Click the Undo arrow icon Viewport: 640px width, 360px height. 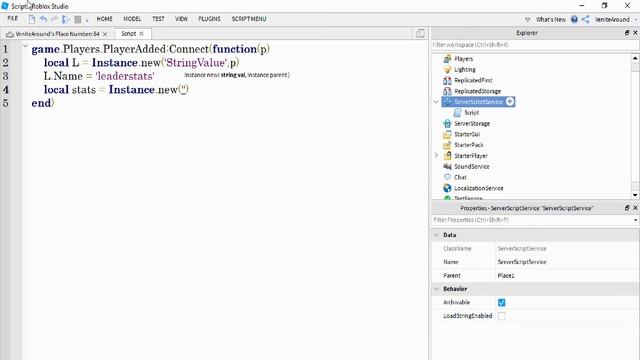click(x=43, y=19)
